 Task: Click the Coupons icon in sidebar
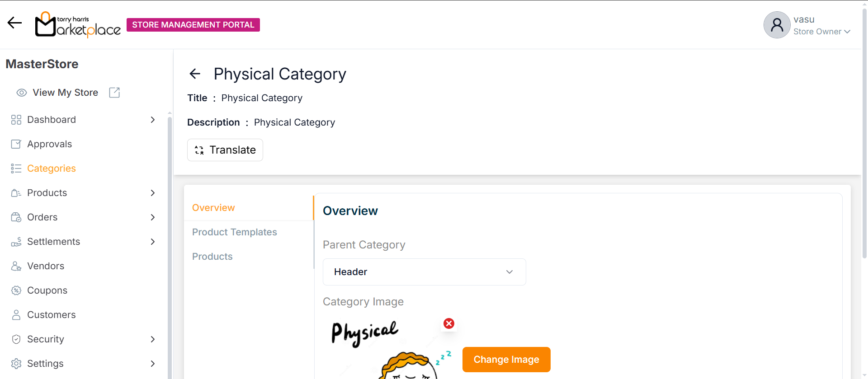[x=16, y=290]
